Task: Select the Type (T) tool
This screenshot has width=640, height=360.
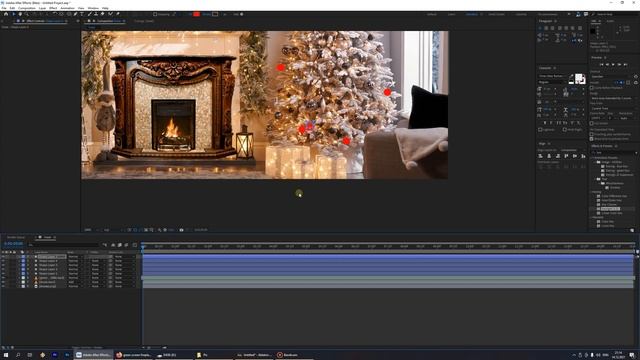Action: point(82,14)
